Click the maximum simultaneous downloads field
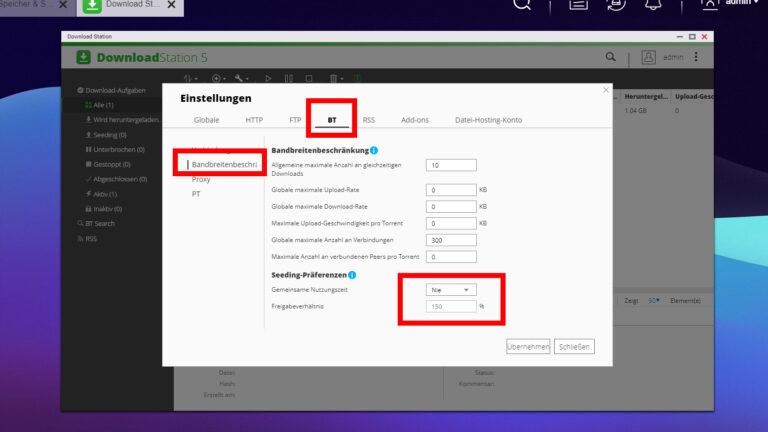Image resolution: width=768 pixels, height=432 pixels. click(x=451, y=166)
